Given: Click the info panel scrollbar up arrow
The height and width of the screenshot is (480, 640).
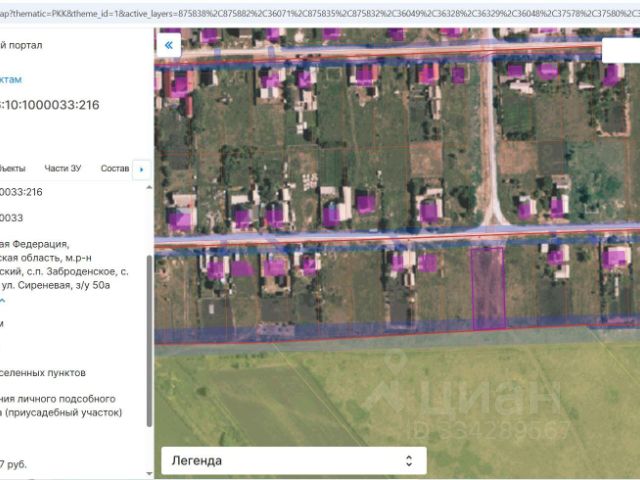Looking at the screenshot, I should point(149,188).
